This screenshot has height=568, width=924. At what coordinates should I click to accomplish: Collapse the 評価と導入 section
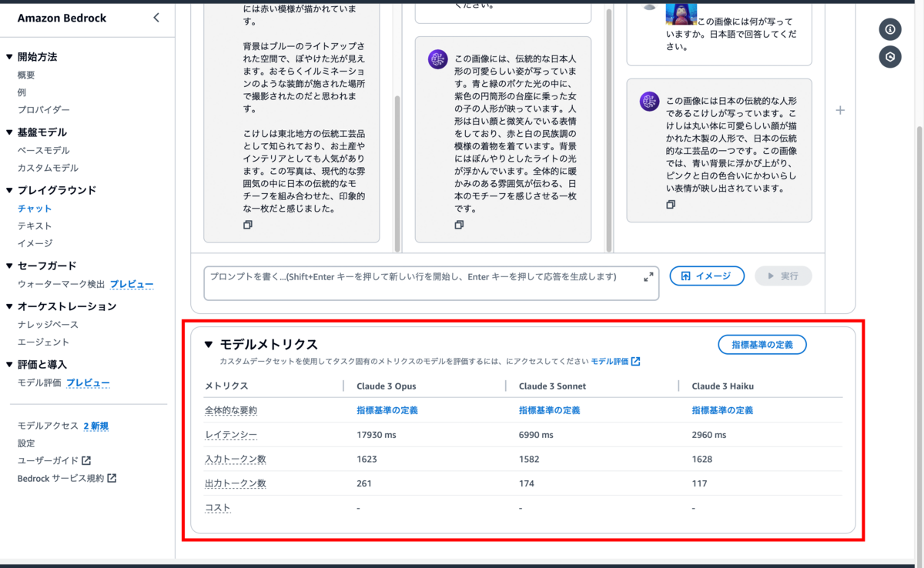click(x=9, y=365)
